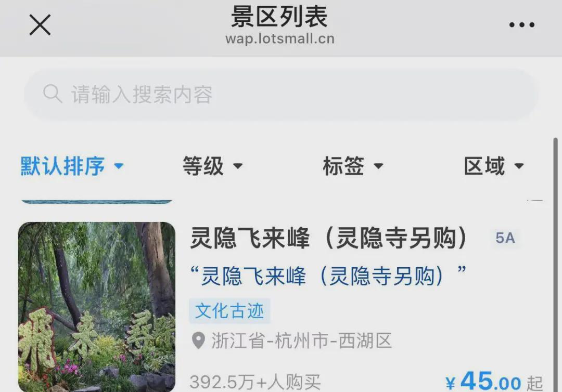This screenshot has height=392, width=562.
Task: Click the magnifying glass search icon
Action: tap(53, 94)
